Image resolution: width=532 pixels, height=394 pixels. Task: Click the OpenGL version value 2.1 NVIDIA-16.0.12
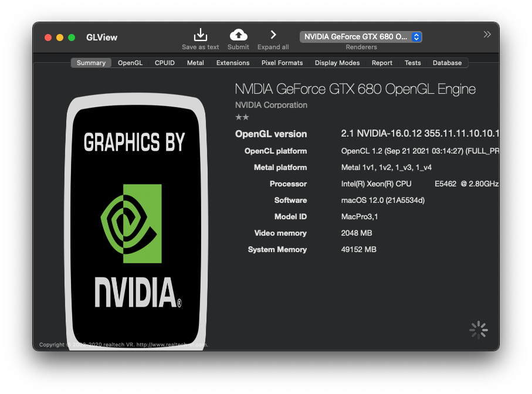tap(420, 133)
